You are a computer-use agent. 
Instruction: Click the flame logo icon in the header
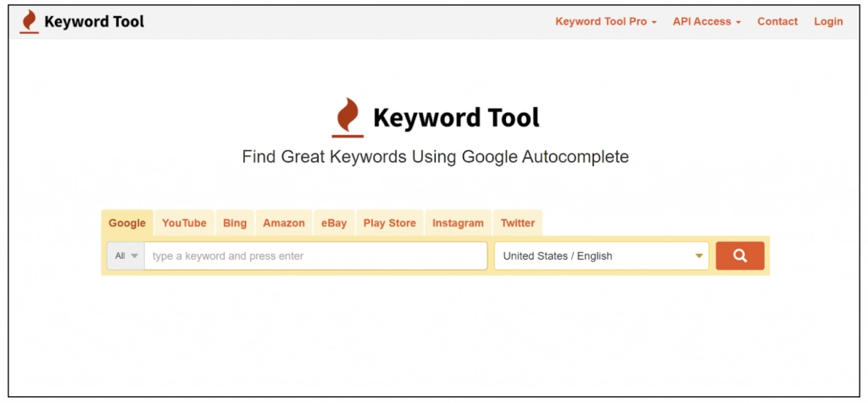click(30, 22)
